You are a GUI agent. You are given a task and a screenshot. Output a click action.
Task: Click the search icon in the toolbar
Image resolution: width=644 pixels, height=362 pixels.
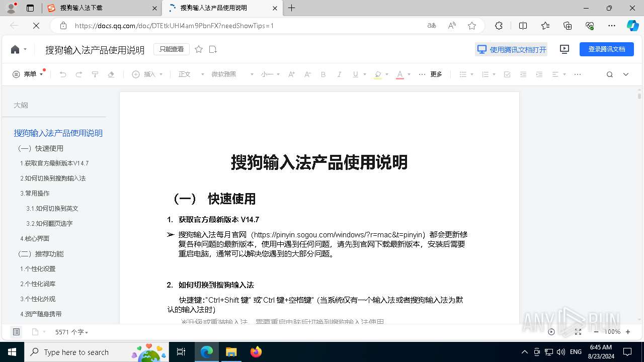(x=610, y=74)
